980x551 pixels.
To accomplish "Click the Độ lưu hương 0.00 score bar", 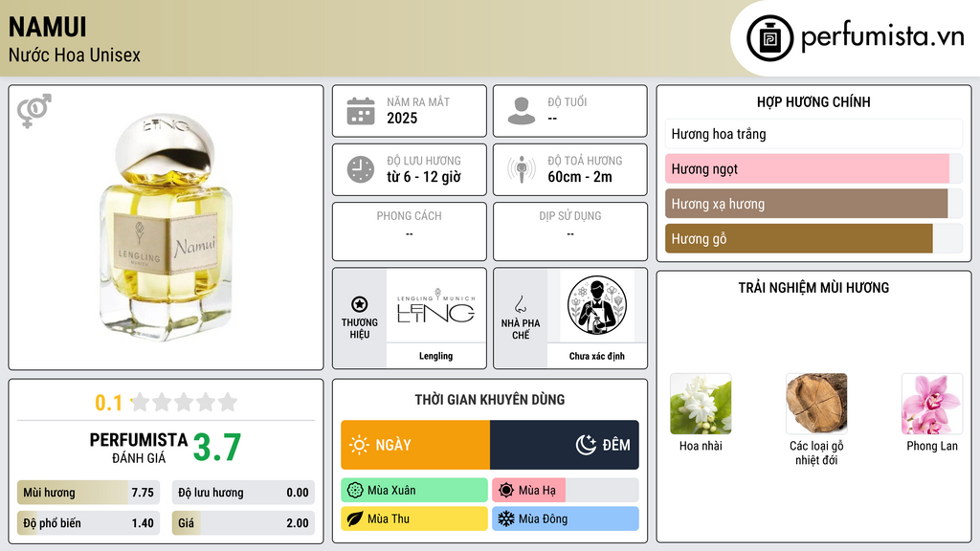I will tap(243, 493).
